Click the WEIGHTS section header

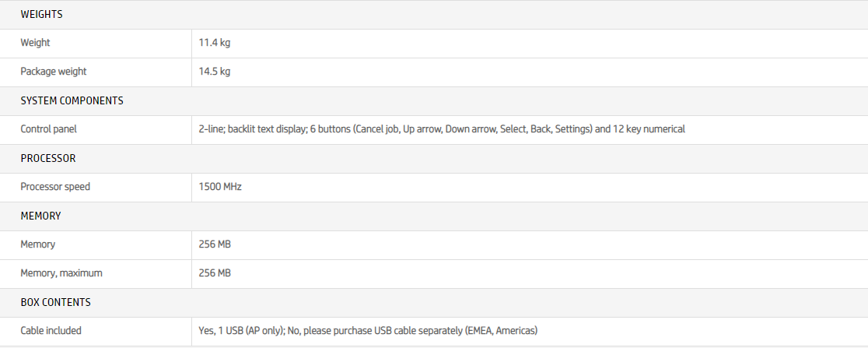pos(41,14)
